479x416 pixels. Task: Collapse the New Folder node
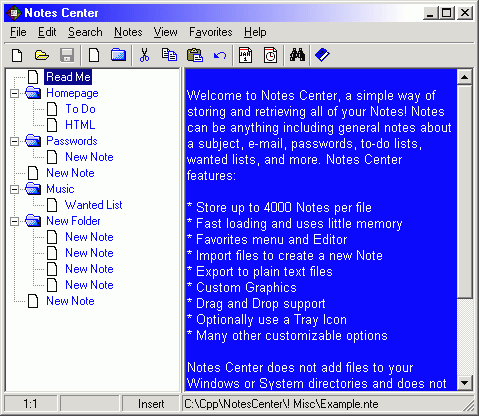click(14, 221)
